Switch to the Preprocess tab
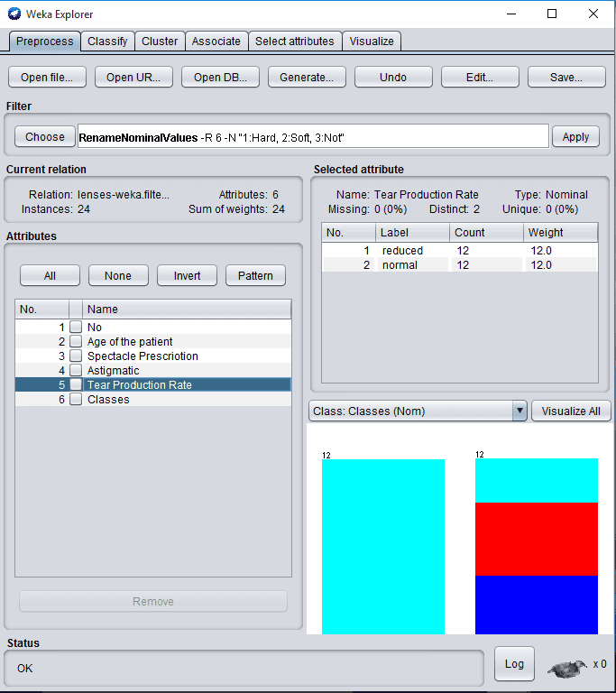The height and width of the screenshot is (693, 616). (x=44, y=42)
